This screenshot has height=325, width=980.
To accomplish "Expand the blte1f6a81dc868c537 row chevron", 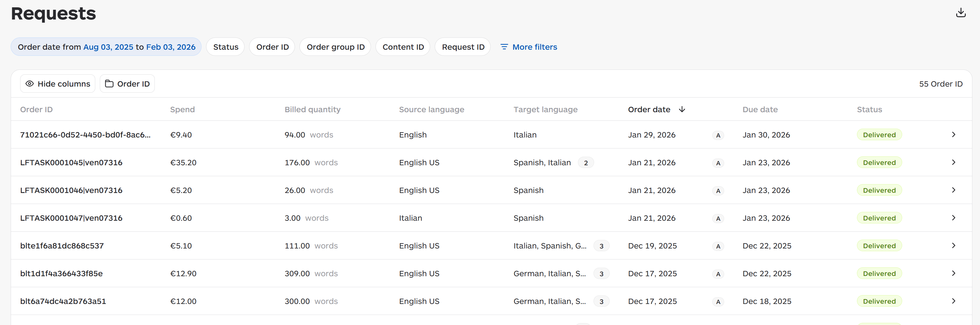I will tap(953, 245).
